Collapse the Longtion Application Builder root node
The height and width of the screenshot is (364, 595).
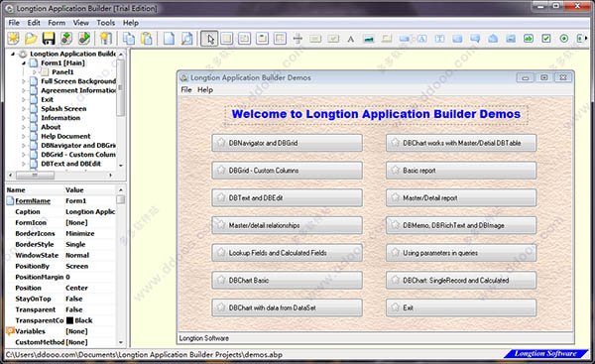pyautogui.click(x=13, y=54)
